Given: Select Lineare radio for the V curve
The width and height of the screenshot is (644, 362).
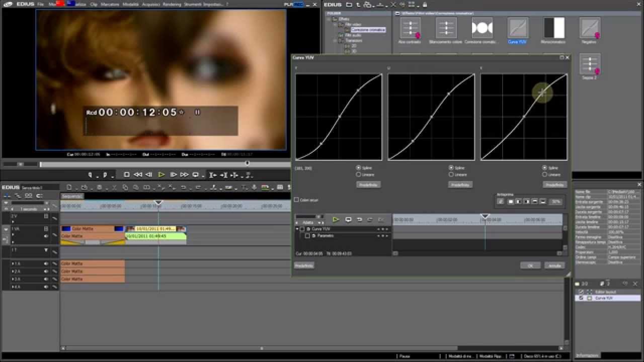Looking at the screenshot, I should [544, 174].
